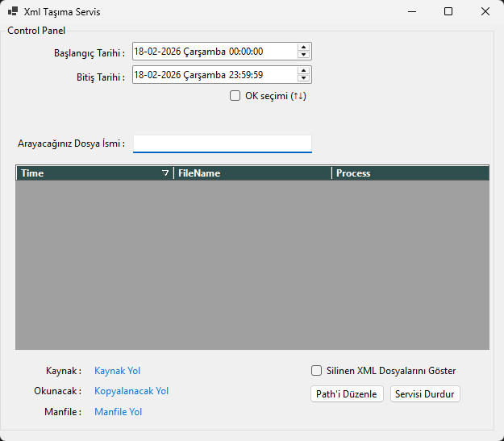Decrease Başlangıç Tarihi with down arrow
The width and height of the screenshot is (504, 441).
(x=303, y=56)
